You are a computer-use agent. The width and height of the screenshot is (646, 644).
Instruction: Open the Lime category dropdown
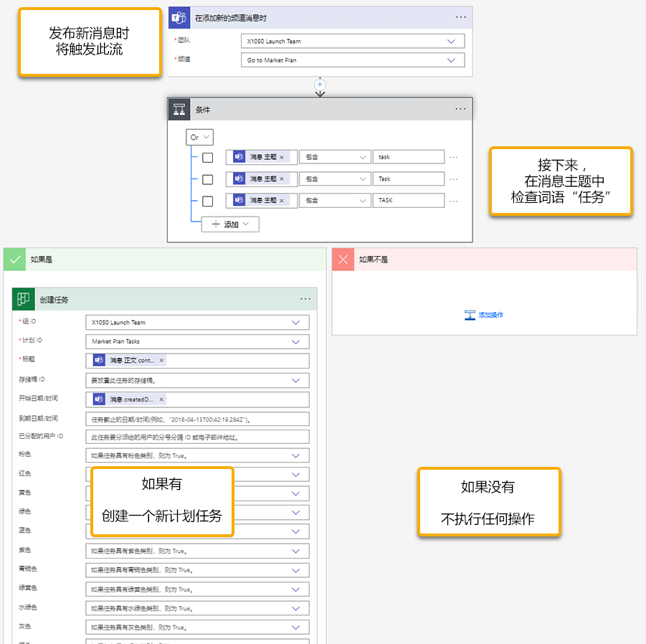click(197, 589)
